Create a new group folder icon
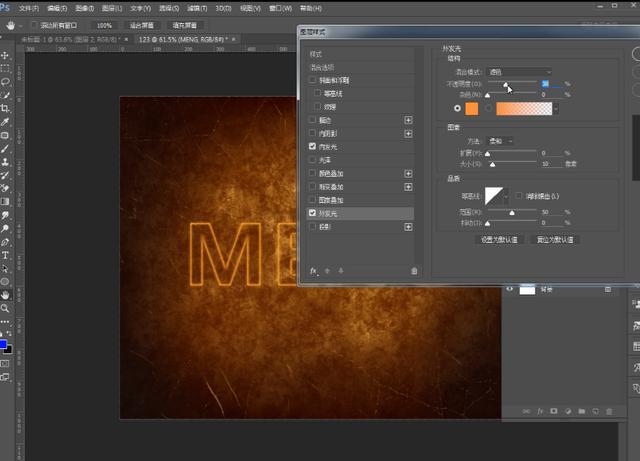640x461 pixels. point(582,411)
